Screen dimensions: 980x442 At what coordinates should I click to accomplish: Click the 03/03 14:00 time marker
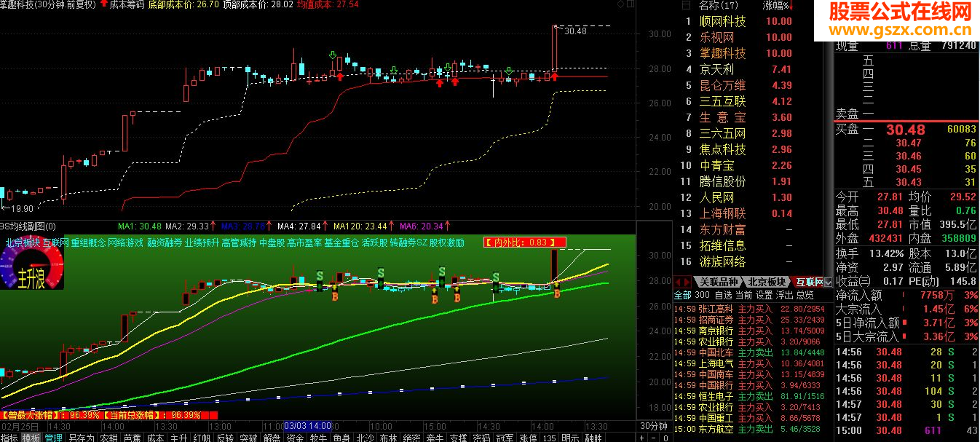[x=308, y=425]
